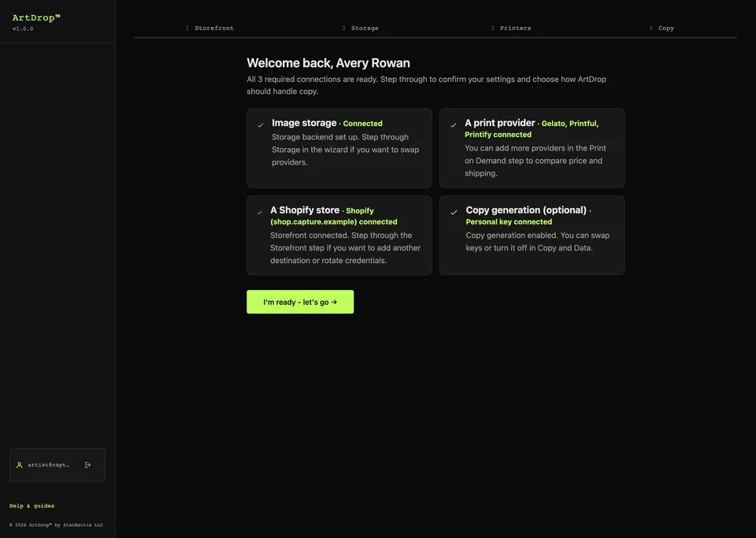Viewport: 756px width, 538px height.
Task: Click the user profile icon in sidebar
Action: pyautogui.click(x=19, y=466)
